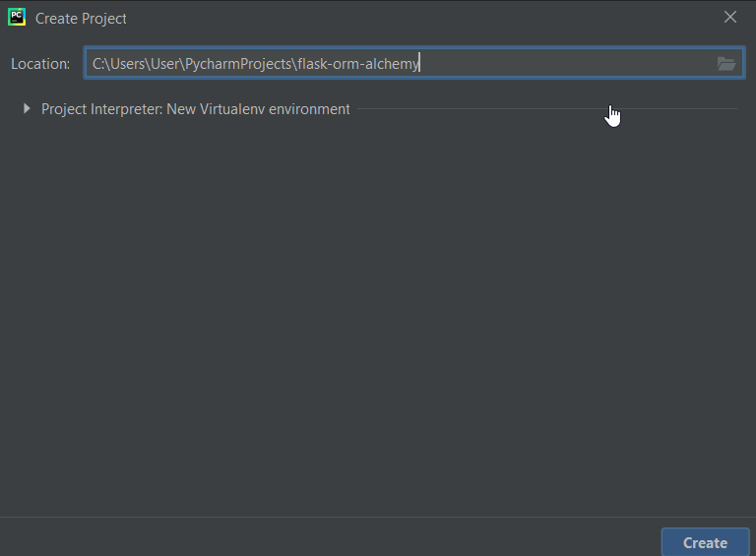This screenshot has width=756, height=556.
Task: Open the folder browse icon in Location field
Action: (726, 64)
